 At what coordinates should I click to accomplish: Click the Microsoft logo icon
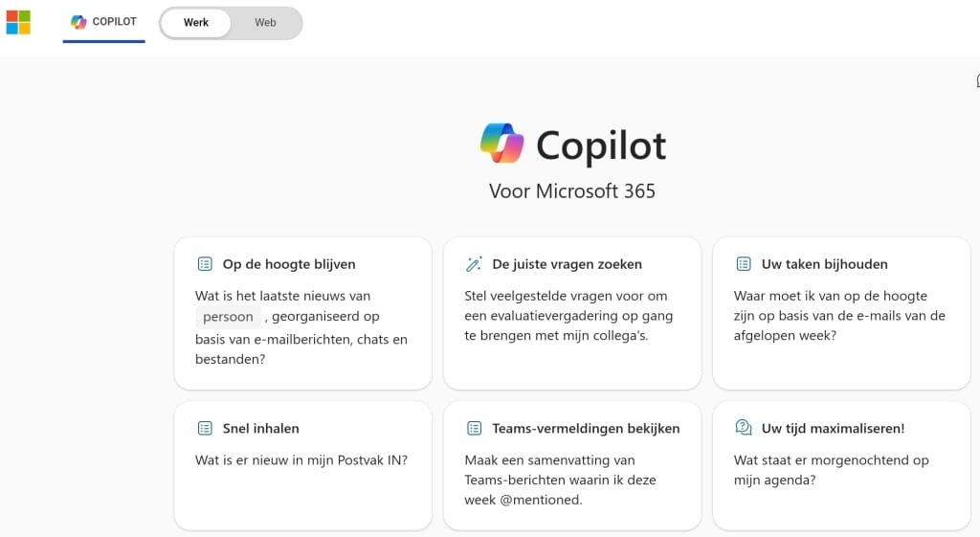coord(18,23)
